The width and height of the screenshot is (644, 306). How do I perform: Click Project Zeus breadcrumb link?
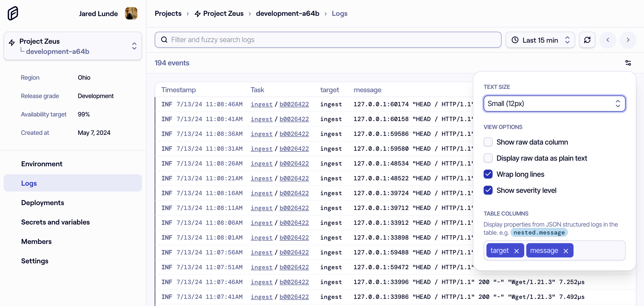point(223,13)
